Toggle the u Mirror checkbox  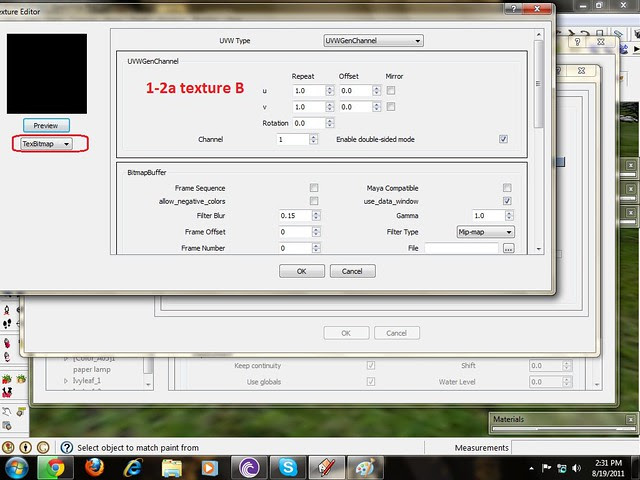[391, 90]
